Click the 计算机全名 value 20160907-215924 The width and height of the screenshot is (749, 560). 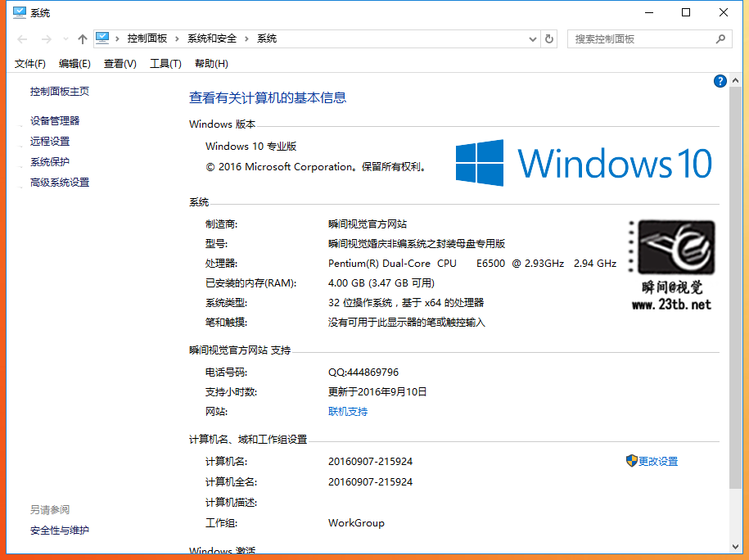(371, 481)
